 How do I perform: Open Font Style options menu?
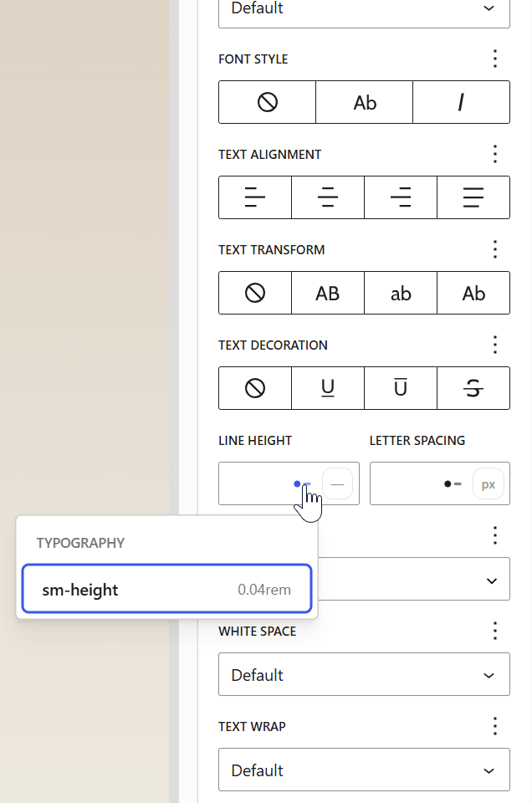tap(495, 59)
